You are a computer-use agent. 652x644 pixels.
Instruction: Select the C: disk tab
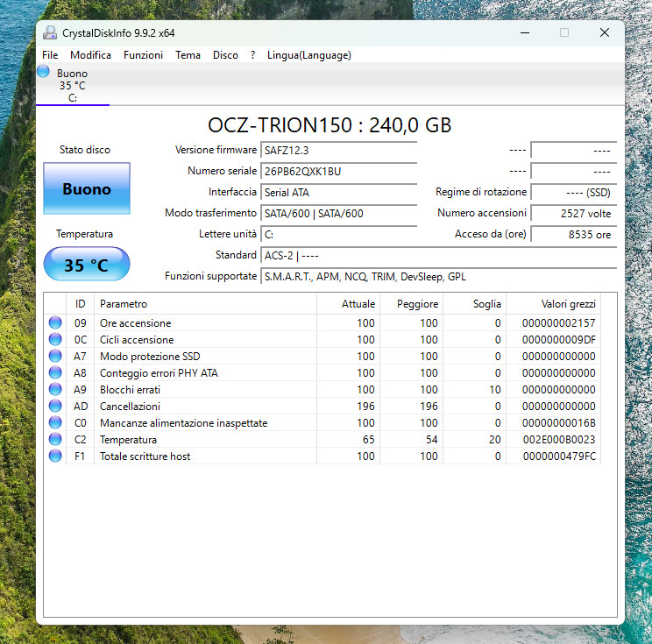(x=73, y=85)
